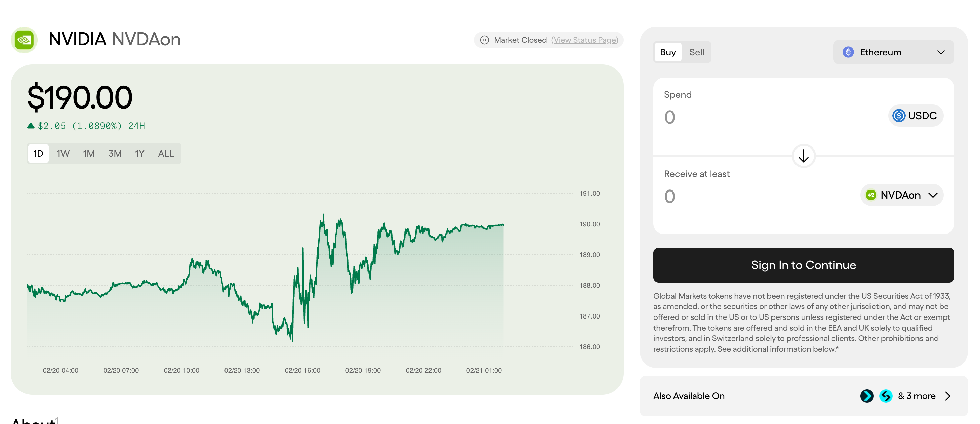980x424 pixels.
Task: Click the market closed pause icon
Action: click(x=484, y=40)
